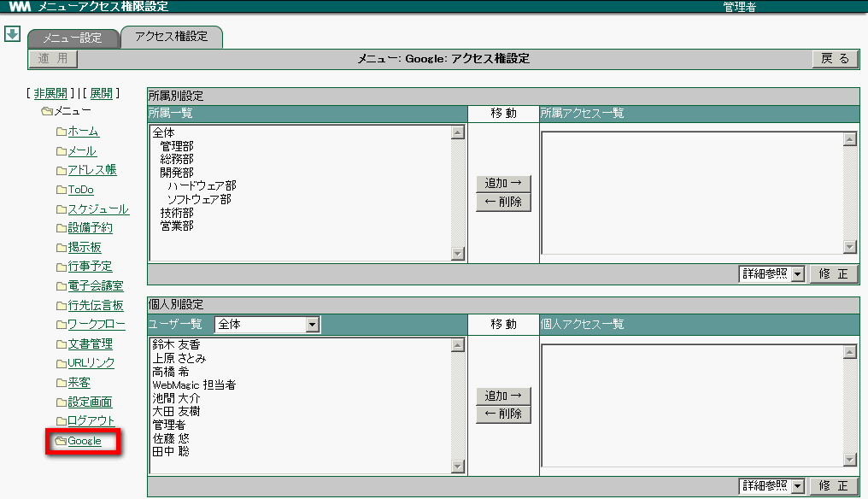
Task: Click folder icon beside 掲示板
Action: click(x=62, y=248)
